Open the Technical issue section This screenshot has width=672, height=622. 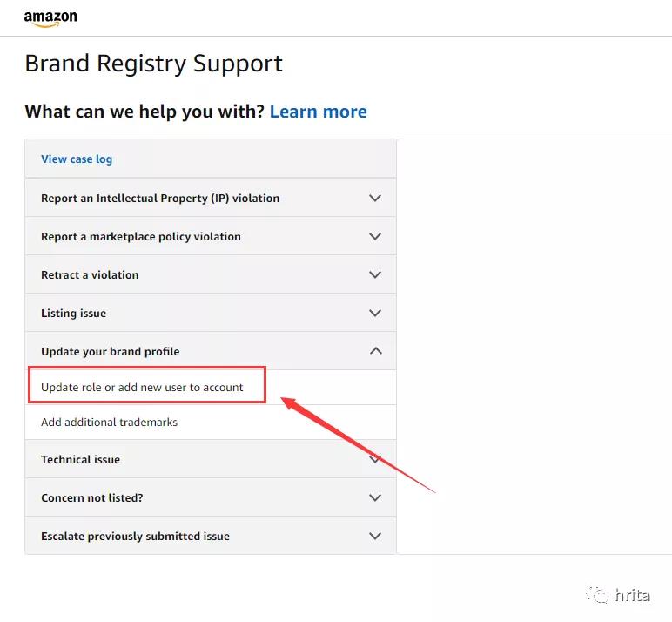80,460
